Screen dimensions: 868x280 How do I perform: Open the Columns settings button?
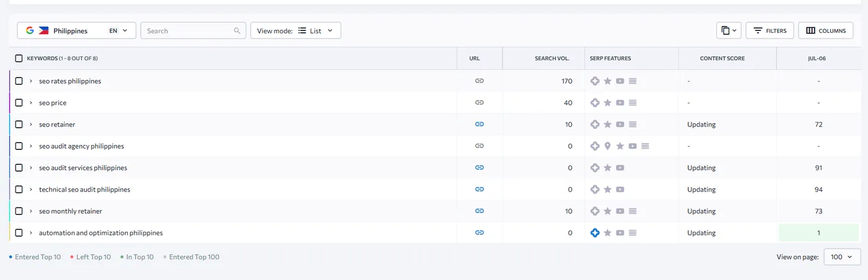[825, 30]
